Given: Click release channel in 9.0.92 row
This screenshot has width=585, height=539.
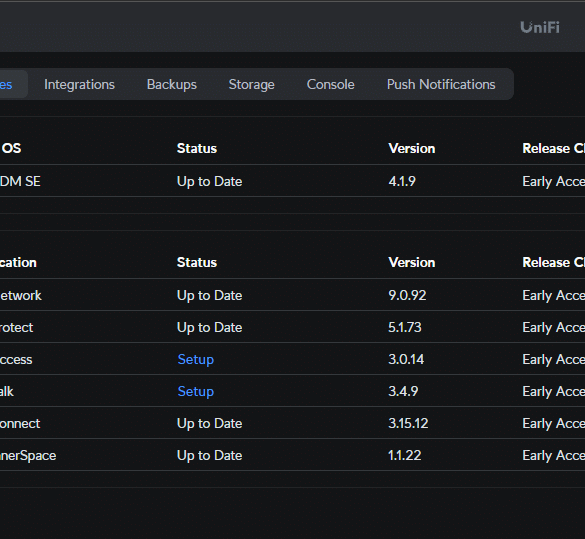Looking at the screenshot, I should [554, 296].
